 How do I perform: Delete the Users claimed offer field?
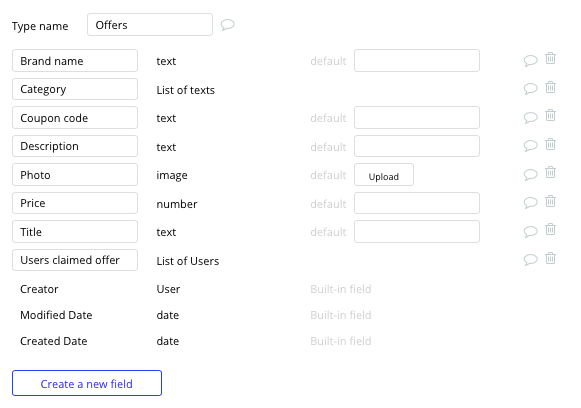tap(550, 258)
